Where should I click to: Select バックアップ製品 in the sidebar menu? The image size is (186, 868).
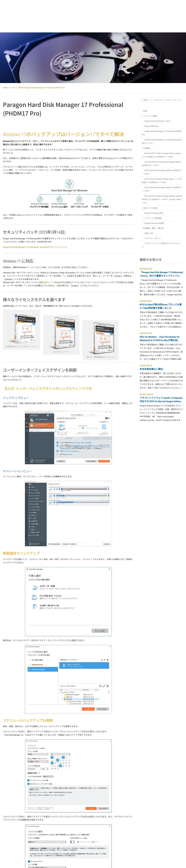[x=150, y=116]
